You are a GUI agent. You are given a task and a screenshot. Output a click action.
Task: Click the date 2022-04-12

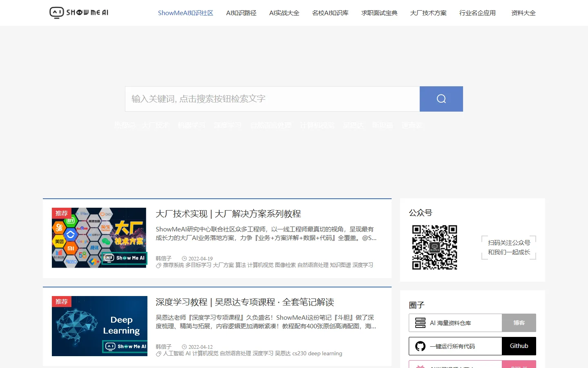200,347
